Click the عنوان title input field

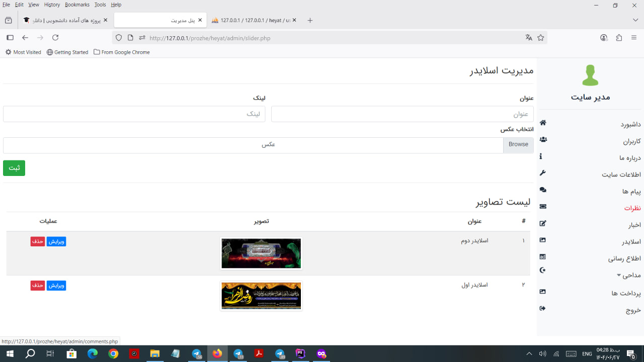pos(402,114)
